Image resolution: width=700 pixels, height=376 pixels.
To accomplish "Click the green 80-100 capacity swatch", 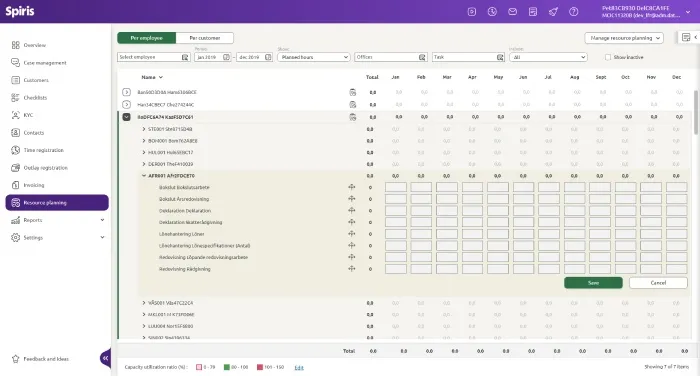I will (227, 367).
